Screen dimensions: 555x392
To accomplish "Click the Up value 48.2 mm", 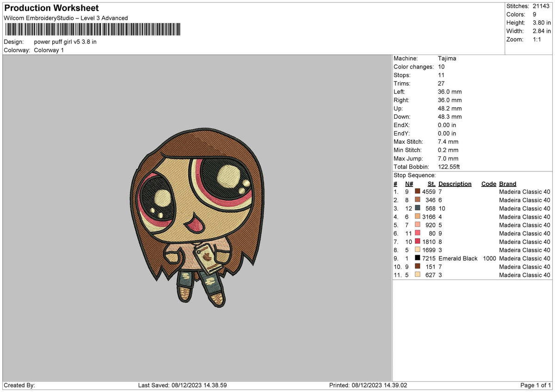I will 450,108.
